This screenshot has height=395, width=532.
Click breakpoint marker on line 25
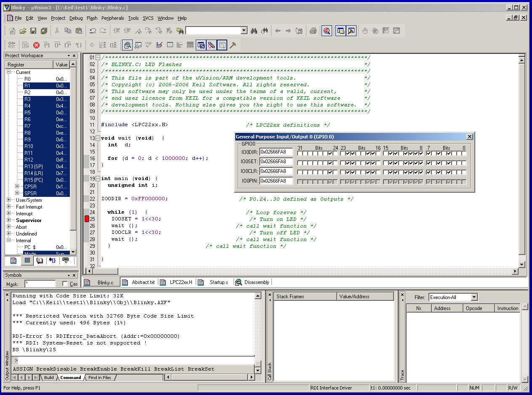[x=87, y=219]
